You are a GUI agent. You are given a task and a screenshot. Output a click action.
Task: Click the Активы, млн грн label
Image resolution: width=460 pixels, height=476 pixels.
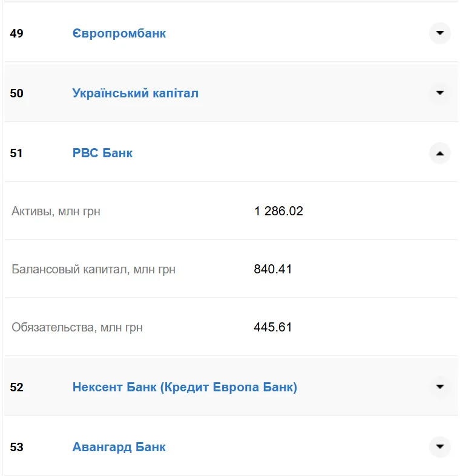[x=56, y=211]
